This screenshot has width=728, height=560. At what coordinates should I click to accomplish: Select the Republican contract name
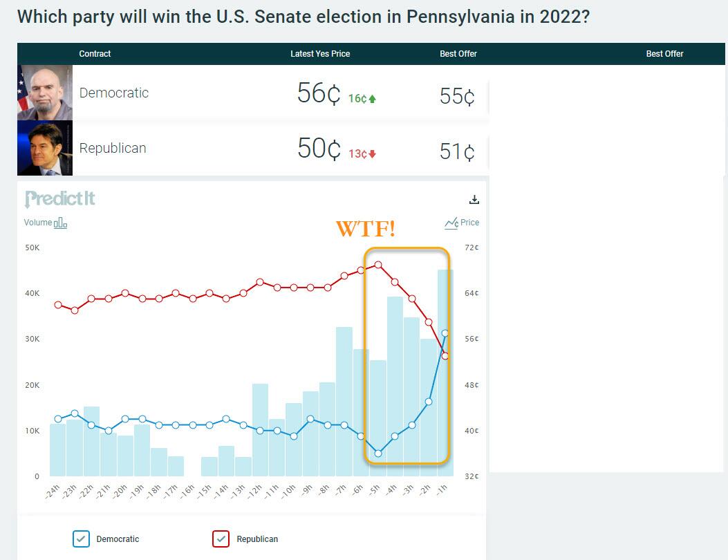click(x=113, y=148)
